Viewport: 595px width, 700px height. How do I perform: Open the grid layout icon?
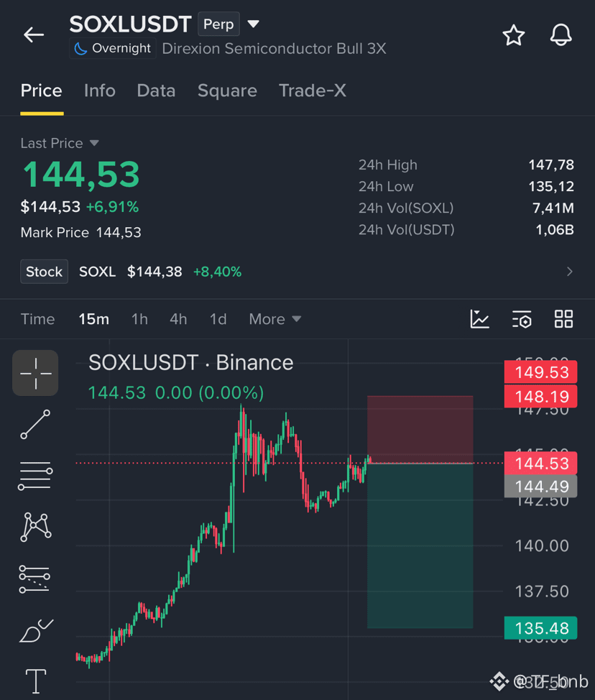click(564, 319)
